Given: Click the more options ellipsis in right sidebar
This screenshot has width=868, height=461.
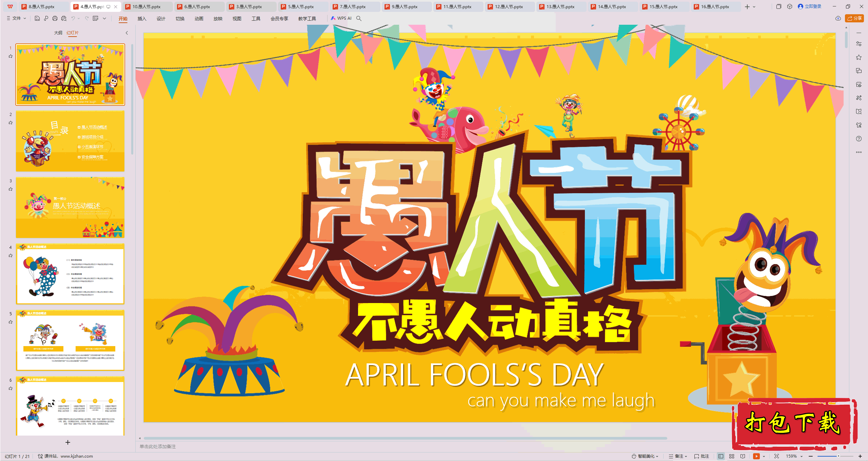Looking at the screenshot, I should click(859, 152).
